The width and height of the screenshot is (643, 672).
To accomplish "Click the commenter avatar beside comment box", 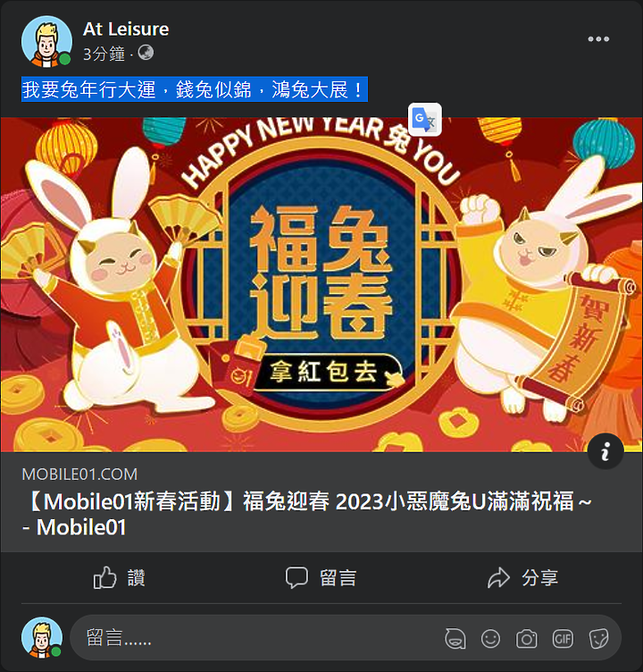I will [x=42, y=637].
